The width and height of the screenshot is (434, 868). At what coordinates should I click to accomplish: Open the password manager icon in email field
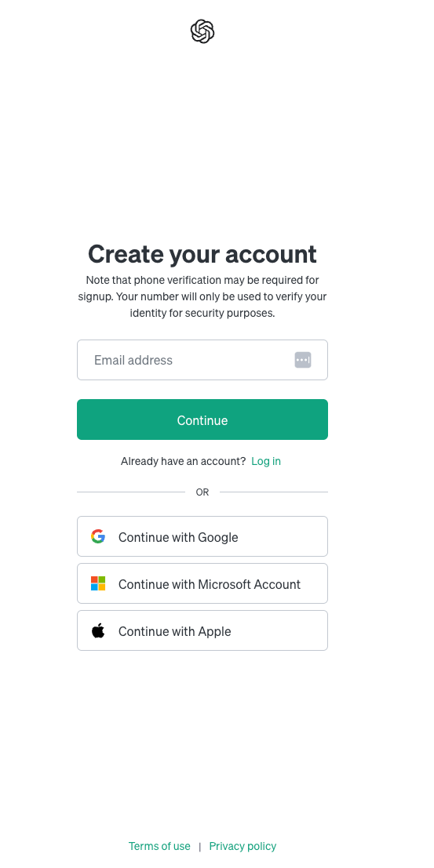click(303, 360)
